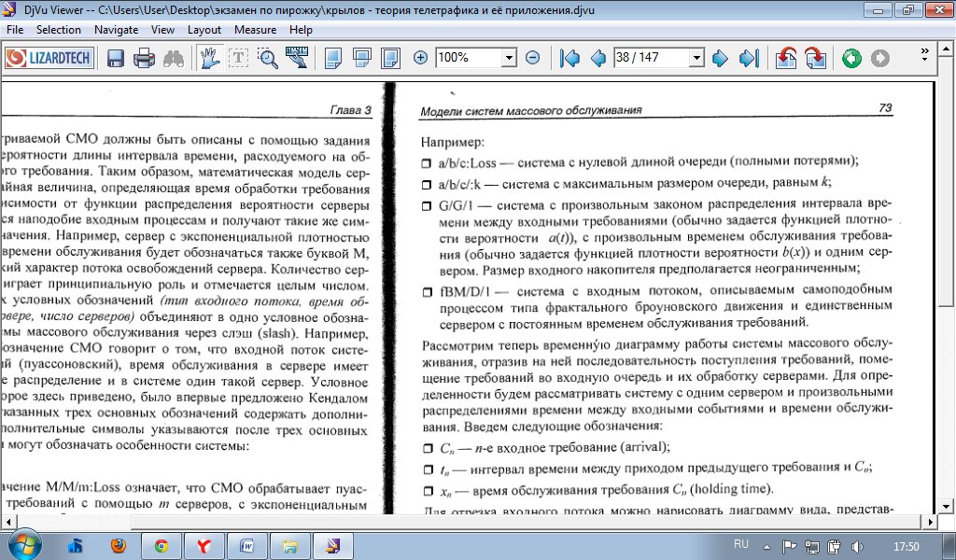This screenshot has height=560, width=956.
Task: Click the power plug tray icon
Action: pyautogui.click(x=834, y=547)
